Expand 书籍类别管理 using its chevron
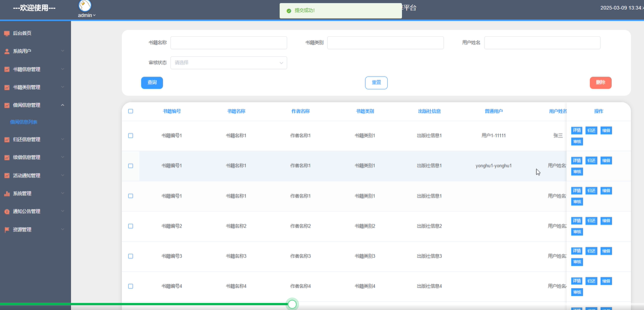The width and height of the screenshot is (644, 310). click(x=63, y=87)
